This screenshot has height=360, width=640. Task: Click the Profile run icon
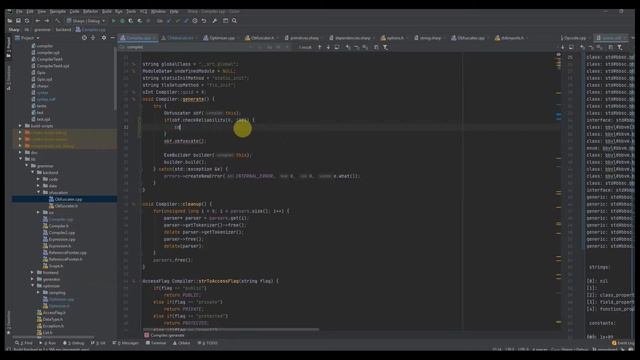(140, 21)
